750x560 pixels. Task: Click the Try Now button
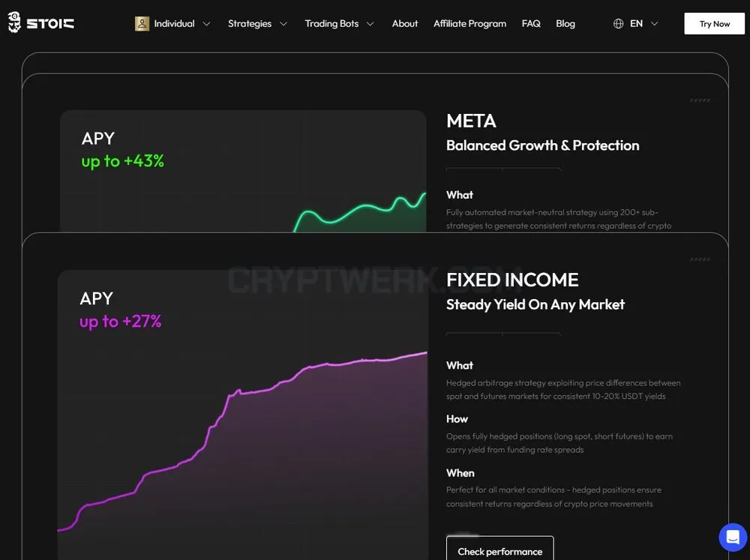[714, 23]
